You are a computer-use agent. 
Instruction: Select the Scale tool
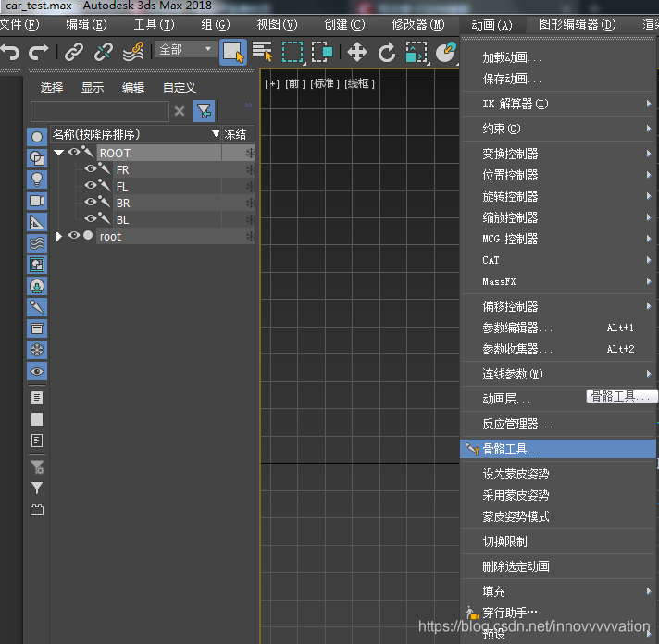click(x=417, y=52)
